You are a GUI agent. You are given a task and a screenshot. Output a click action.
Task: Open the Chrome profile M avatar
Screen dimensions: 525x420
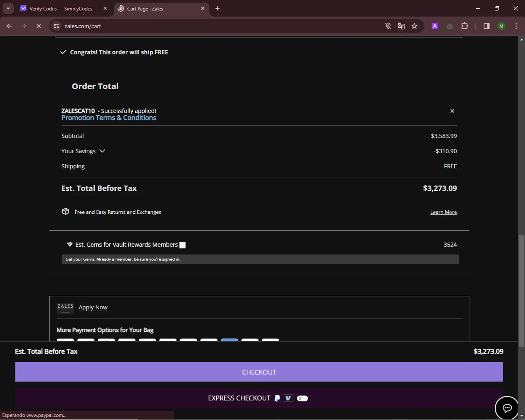pos(501,26)
